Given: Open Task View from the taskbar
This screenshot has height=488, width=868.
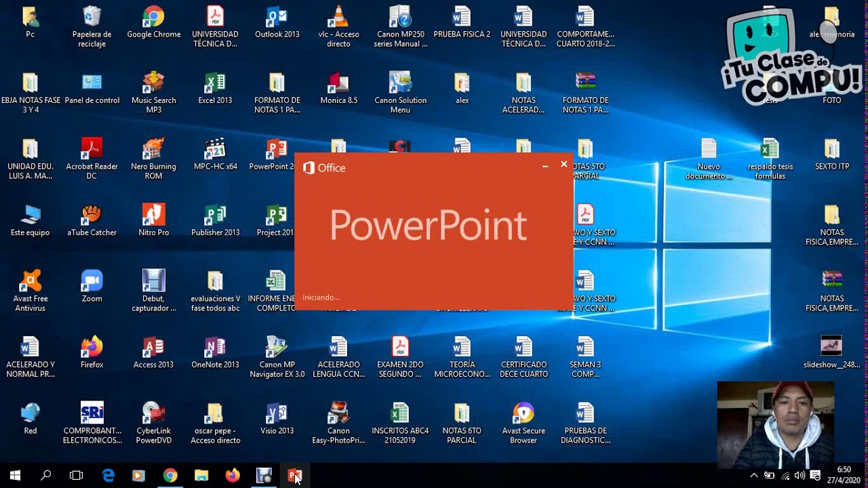Looking at the screenshot, I should (77, 475).
